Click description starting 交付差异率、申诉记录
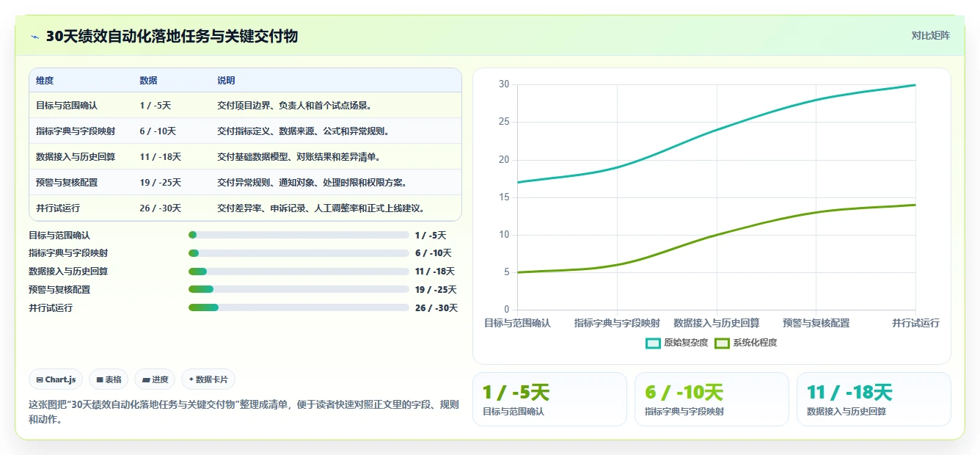This screenshot has height=455, width=980. tap(321, 208)
